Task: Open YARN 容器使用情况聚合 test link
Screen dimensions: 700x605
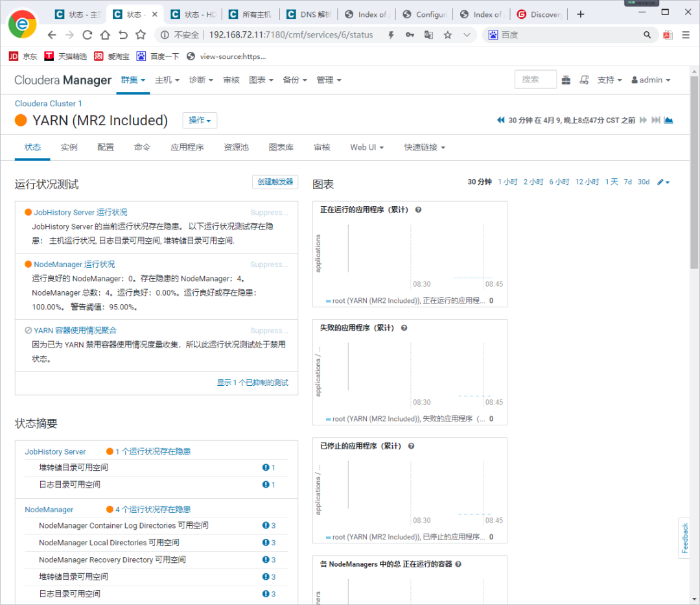Action: click(x=75, y=331)
